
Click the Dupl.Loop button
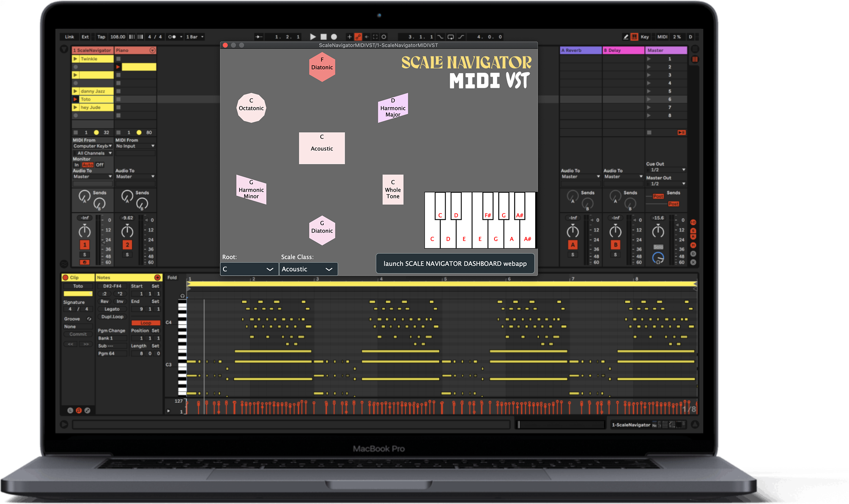point(112,317)
